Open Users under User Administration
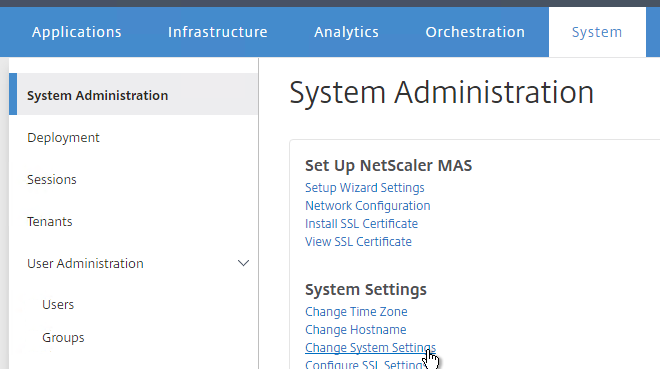 (58, 305)
